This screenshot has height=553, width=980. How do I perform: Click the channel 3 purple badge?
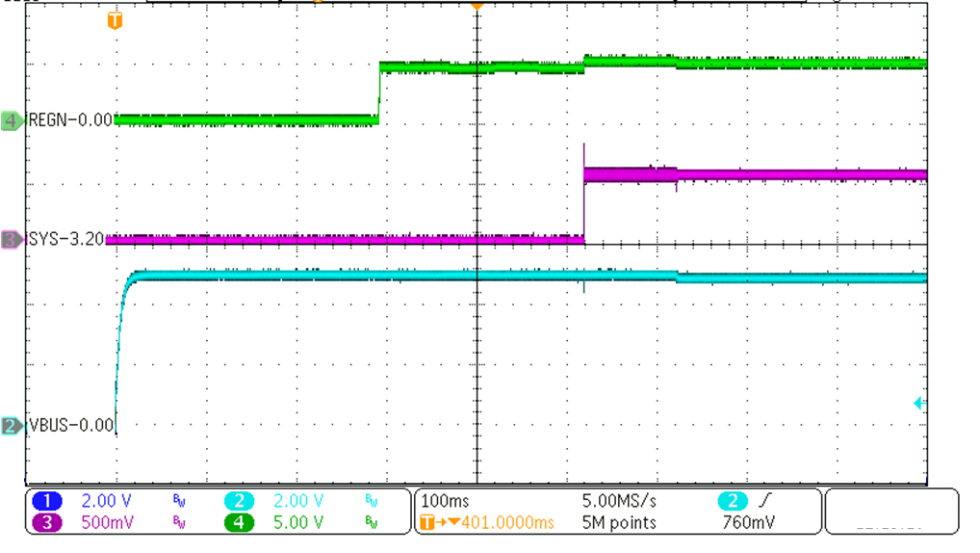(x=46, y=523)
